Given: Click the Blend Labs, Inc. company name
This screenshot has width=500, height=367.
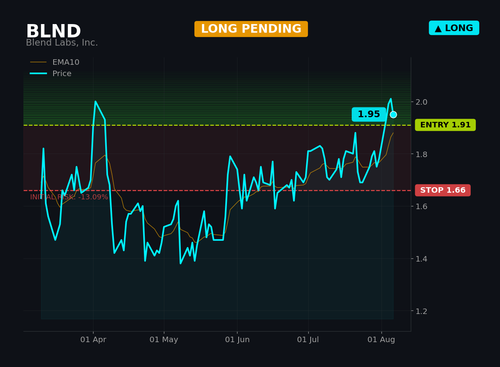Looking at the screenshot, I should 62,43.
